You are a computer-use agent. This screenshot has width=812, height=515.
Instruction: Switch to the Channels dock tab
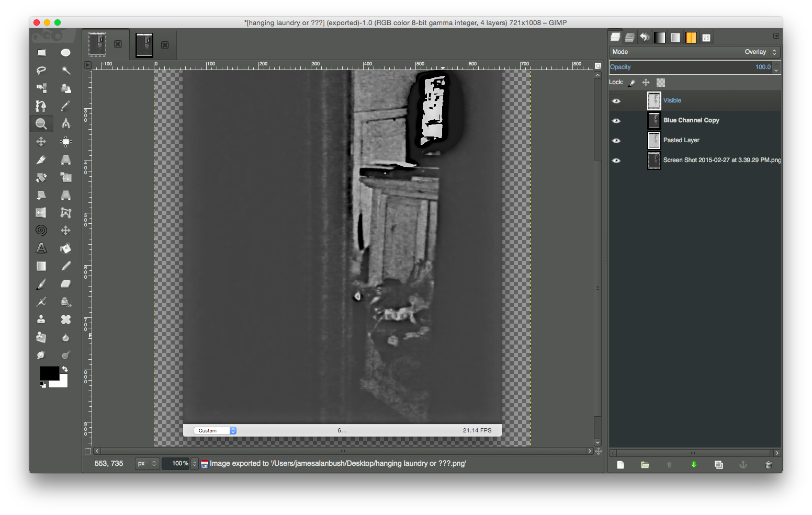630,37
